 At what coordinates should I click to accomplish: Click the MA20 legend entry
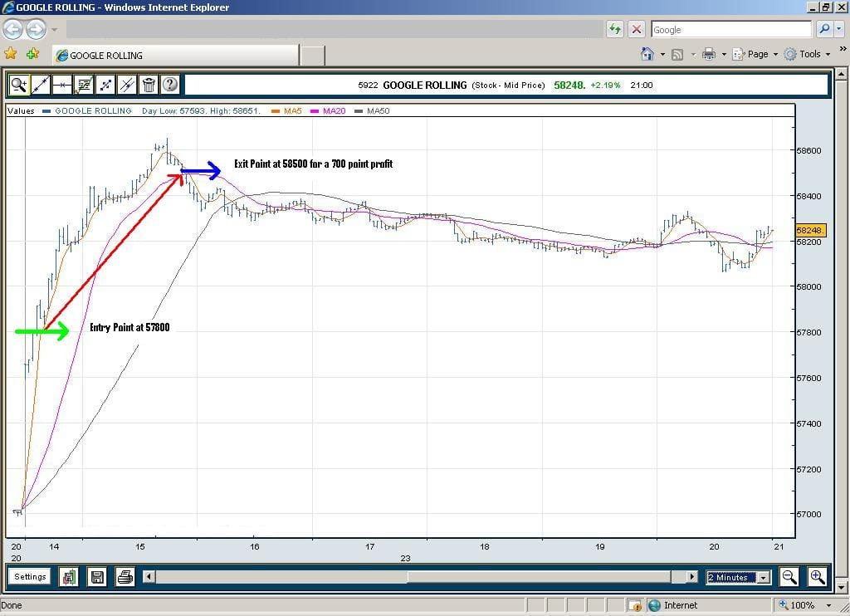click(328, 110)
